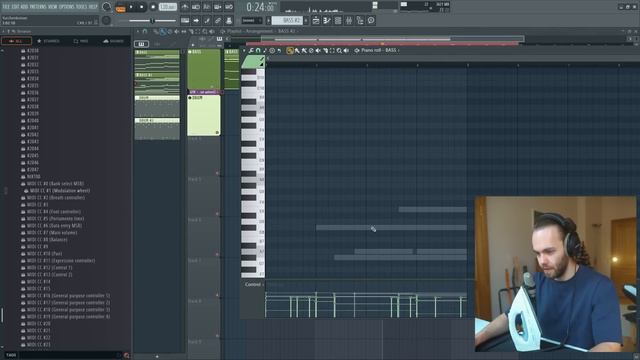The height and width of the screenshot is (360, 640).
Task: Select the piano roll Slice tool
Action: [325, 51]
